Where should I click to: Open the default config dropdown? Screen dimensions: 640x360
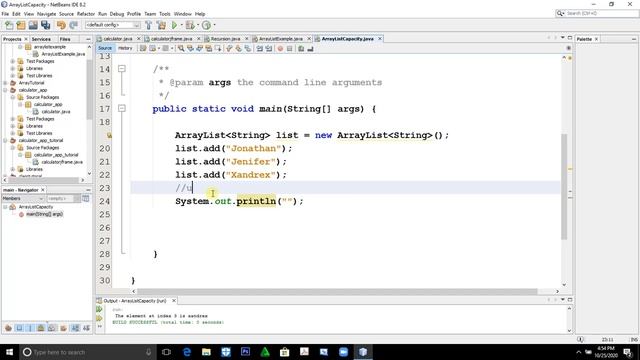click(x=113, y=25)
